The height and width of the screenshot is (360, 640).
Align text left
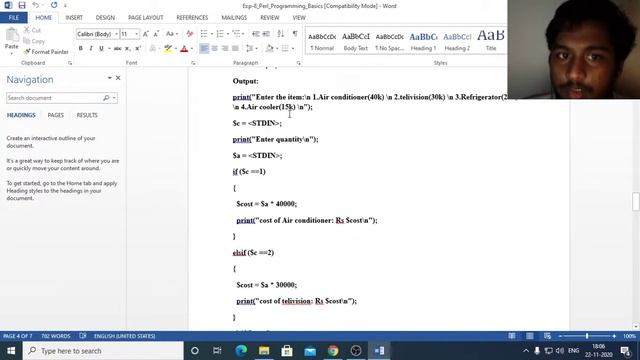(x=204, y=49)
